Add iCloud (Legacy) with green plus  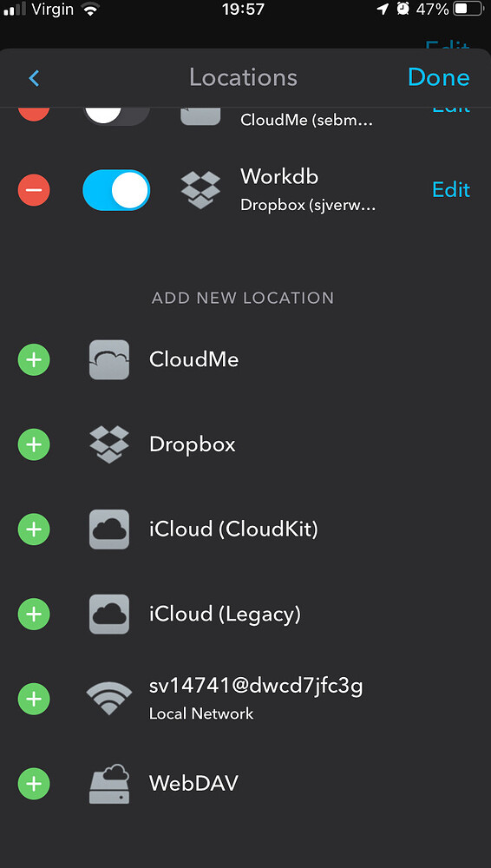[x=34, y=614]
